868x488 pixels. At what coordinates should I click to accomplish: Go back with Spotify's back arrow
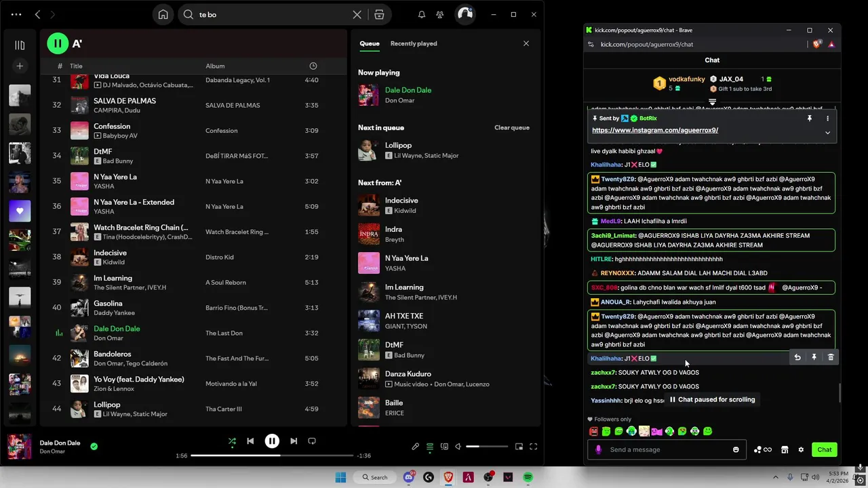click(x=37, y=14)
